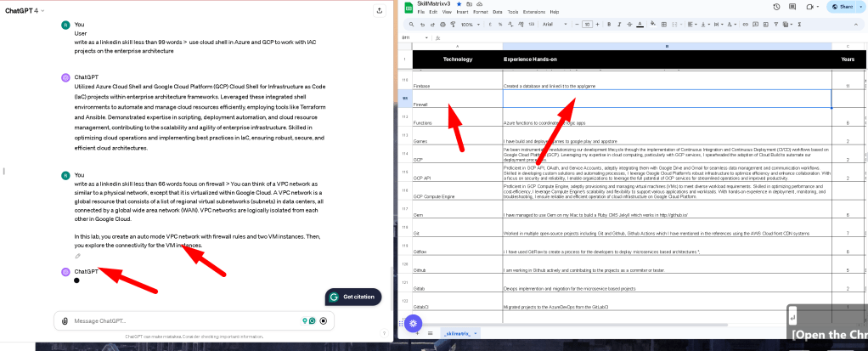
Task: Open the Insert menu in Sheets
Action: pyautogui.click(x=463, y=12)
